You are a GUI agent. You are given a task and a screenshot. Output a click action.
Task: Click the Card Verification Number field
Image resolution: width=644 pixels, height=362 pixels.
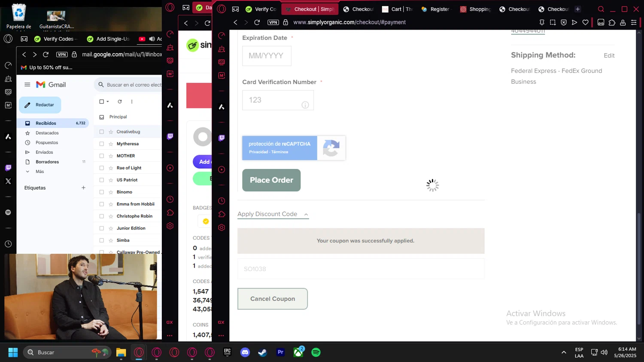point(278,100)
